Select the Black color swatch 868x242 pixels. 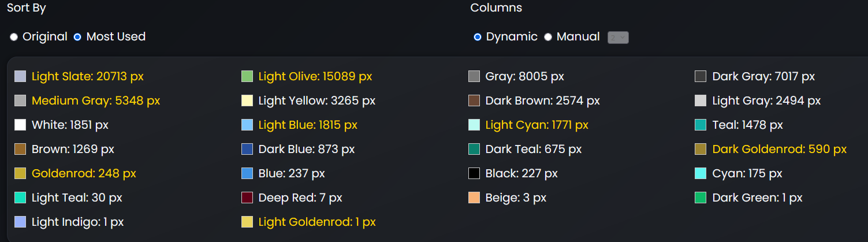coord(474,173)
